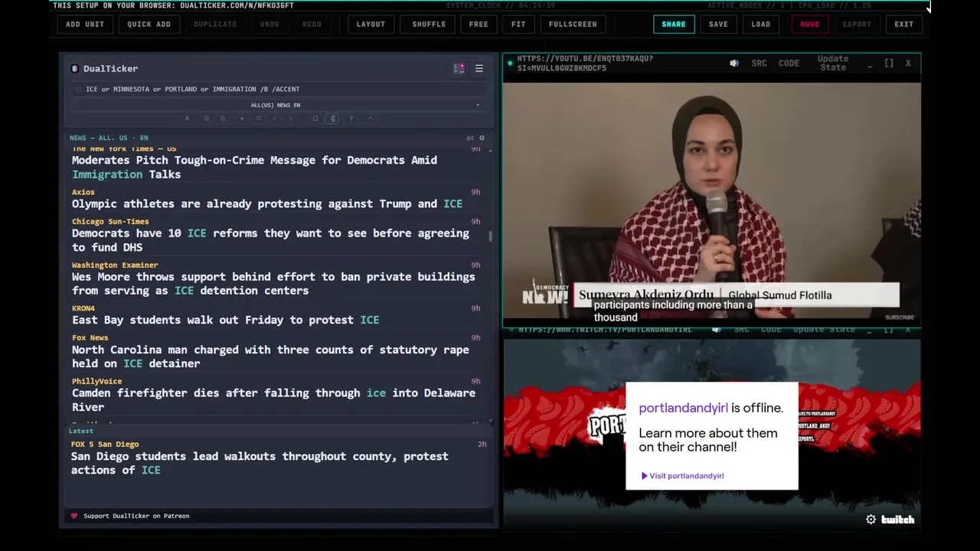
Task: Click the SHARE button
Action: coord(674,24)
